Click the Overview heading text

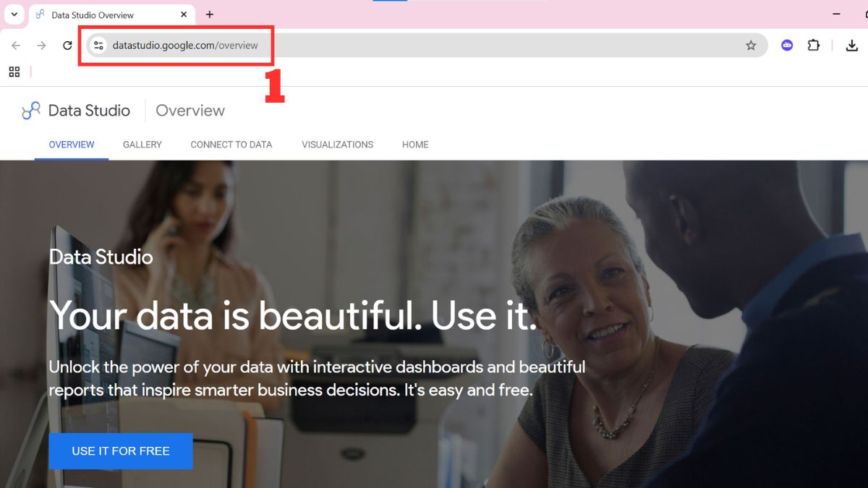click(190, 111)
